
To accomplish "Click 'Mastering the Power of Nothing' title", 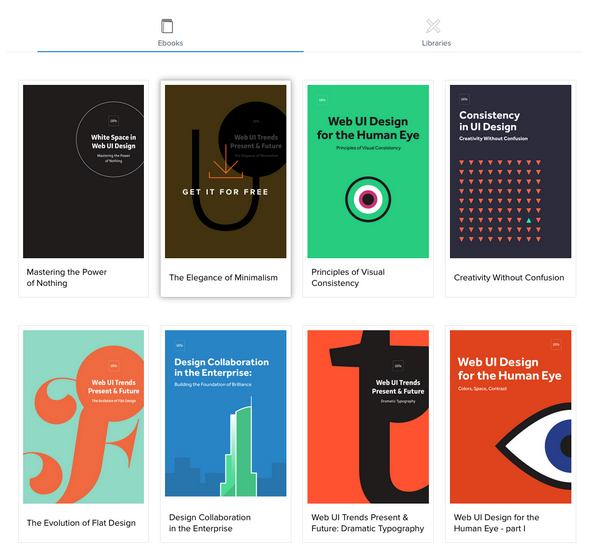I will click(x=66, y=278).
